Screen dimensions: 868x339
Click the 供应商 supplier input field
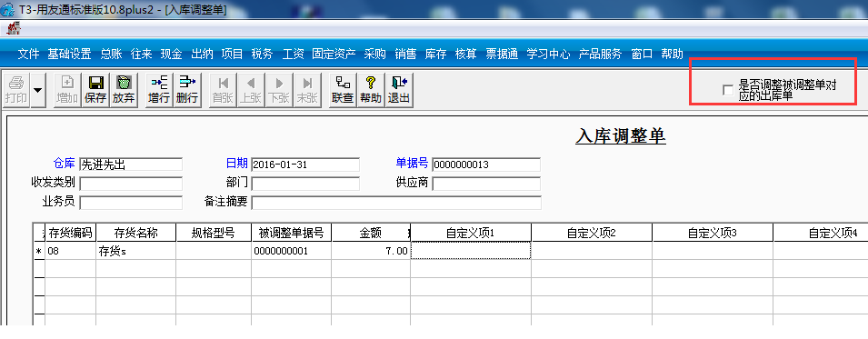(486, 184)
